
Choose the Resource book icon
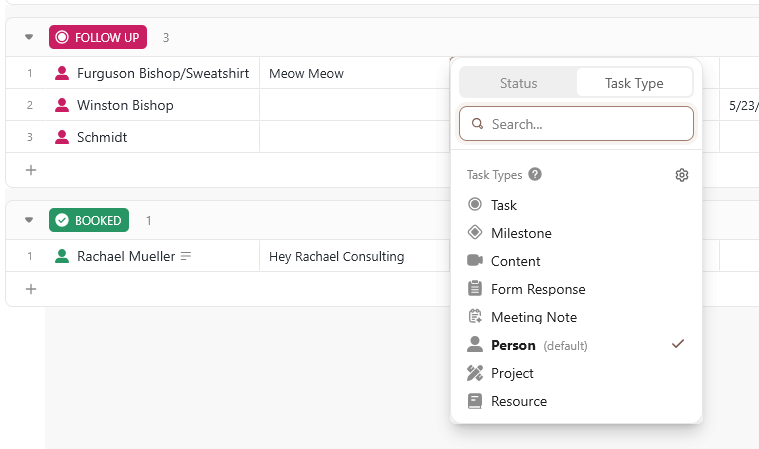point(475,401)
